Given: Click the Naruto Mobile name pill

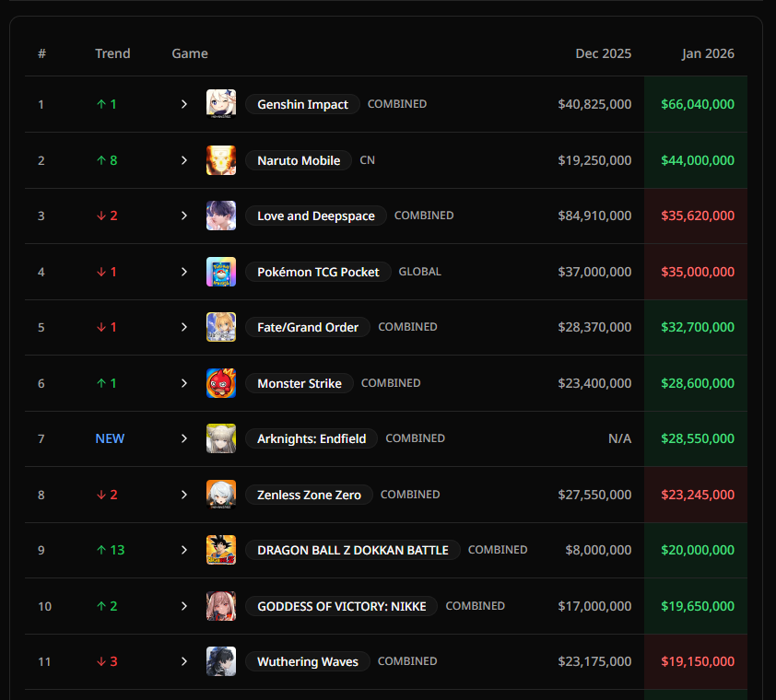Looking at the screenshot, I should coord(299,160).
